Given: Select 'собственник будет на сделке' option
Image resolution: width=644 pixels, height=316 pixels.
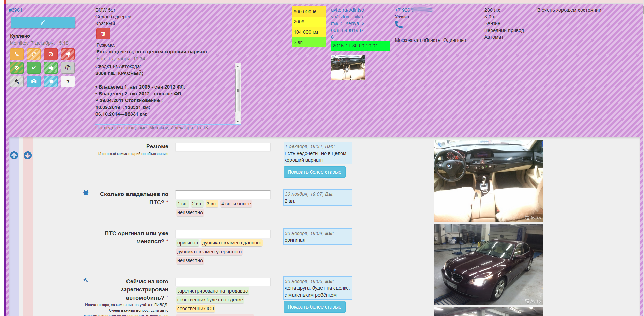Looking at the screenshot, I should pos(210,300).
